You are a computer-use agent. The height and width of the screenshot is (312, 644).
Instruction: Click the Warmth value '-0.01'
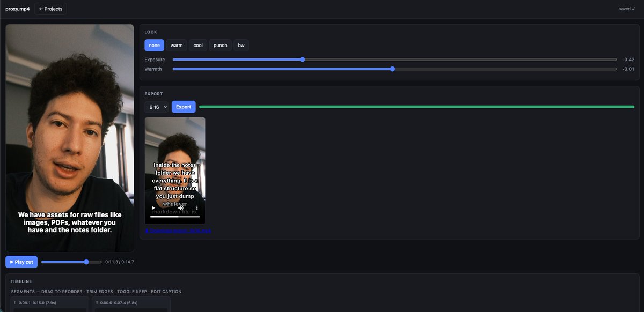pyautogui.click(x=628, y=69)
